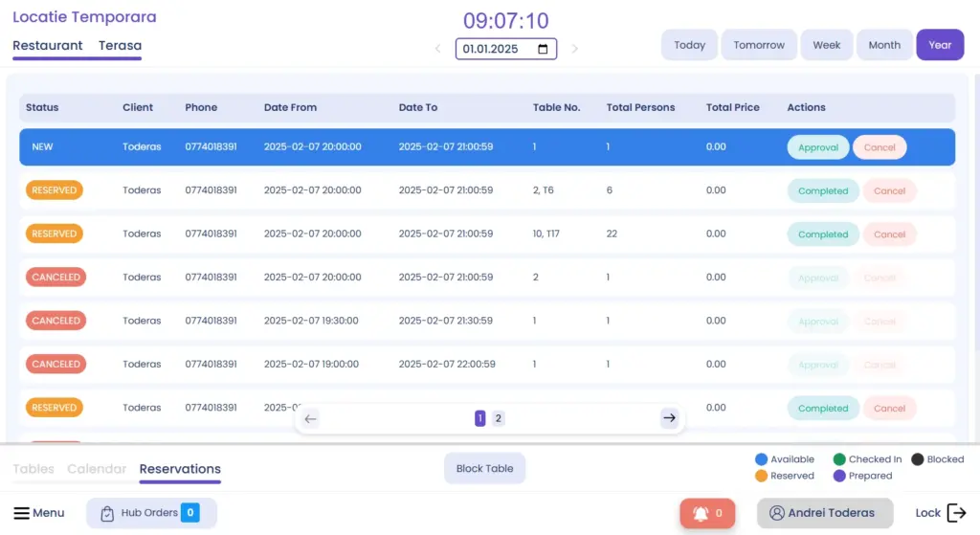Click the clock display 09:07:10
980x535 pixels.
point(505,21)
